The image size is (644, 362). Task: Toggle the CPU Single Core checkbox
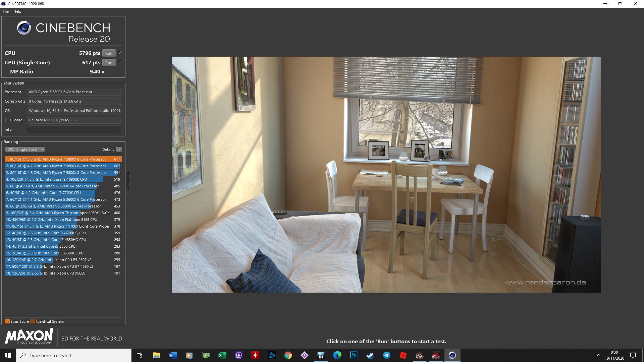(120, 62)
